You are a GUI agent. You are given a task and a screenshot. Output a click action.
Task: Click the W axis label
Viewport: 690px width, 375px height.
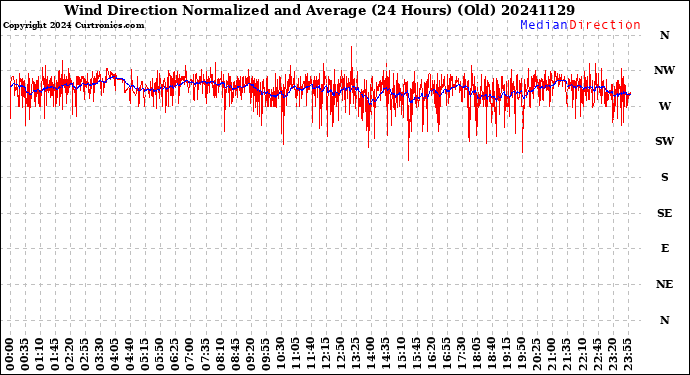[x=664, y=106]
